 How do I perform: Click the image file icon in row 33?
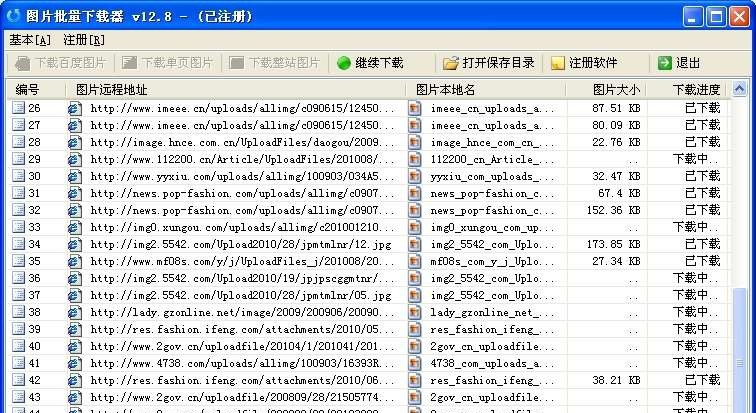click(415, 227)
